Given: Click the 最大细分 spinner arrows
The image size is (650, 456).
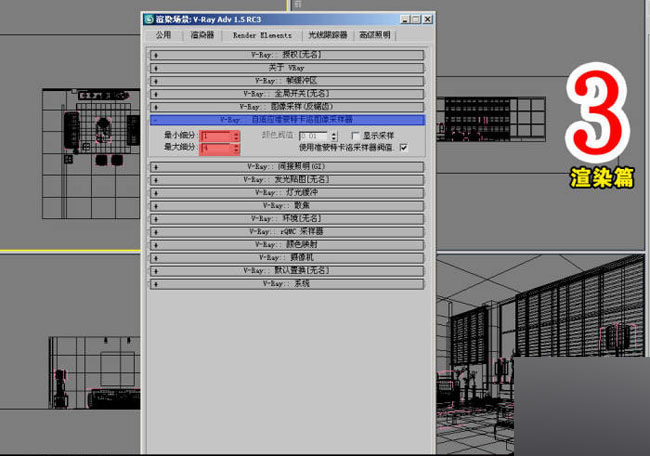Looking at the screenshot, I should tap(236, 148).
